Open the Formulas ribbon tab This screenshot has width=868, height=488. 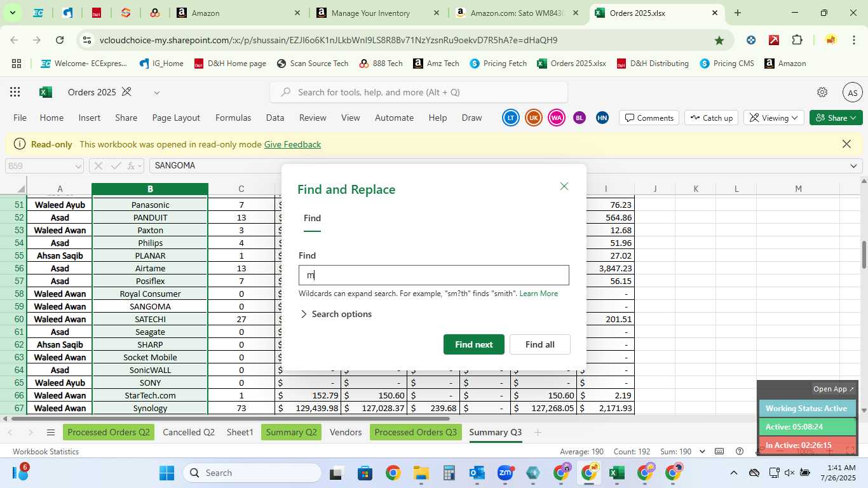(x=233, y=118)
